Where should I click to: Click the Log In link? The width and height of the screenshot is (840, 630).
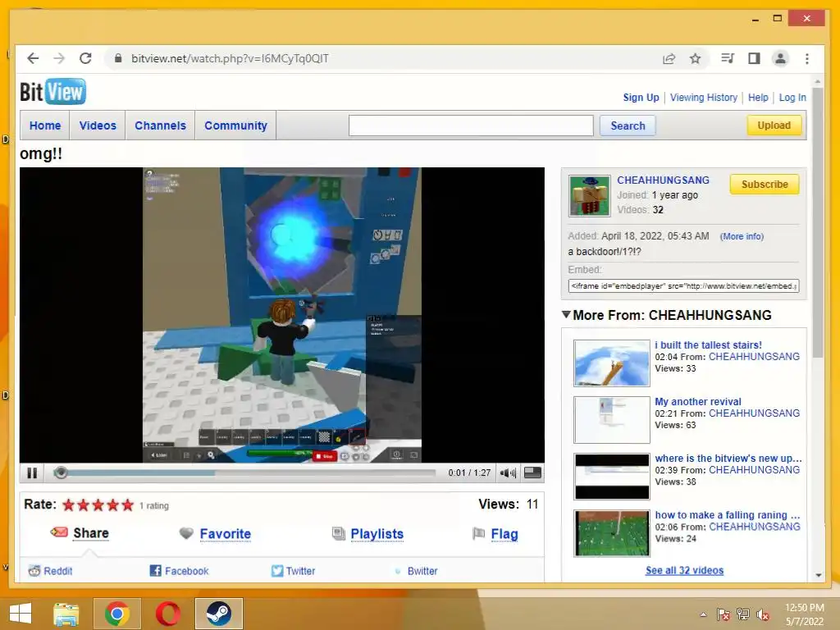coord(792,98)
